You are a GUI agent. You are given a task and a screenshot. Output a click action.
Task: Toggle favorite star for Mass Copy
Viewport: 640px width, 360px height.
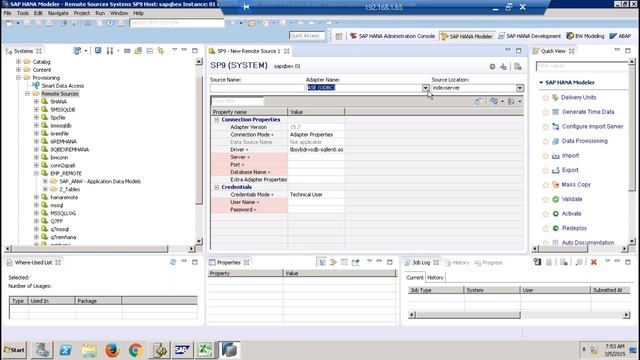(545, 185)
